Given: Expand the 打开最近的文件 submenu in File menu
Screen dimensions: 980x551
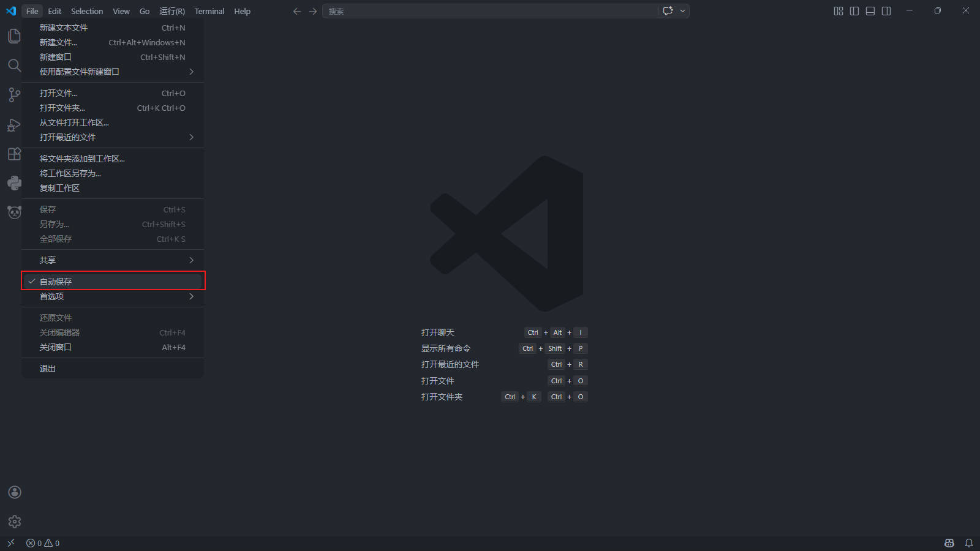Looking at the screenshot, I should tap(113, 137).
